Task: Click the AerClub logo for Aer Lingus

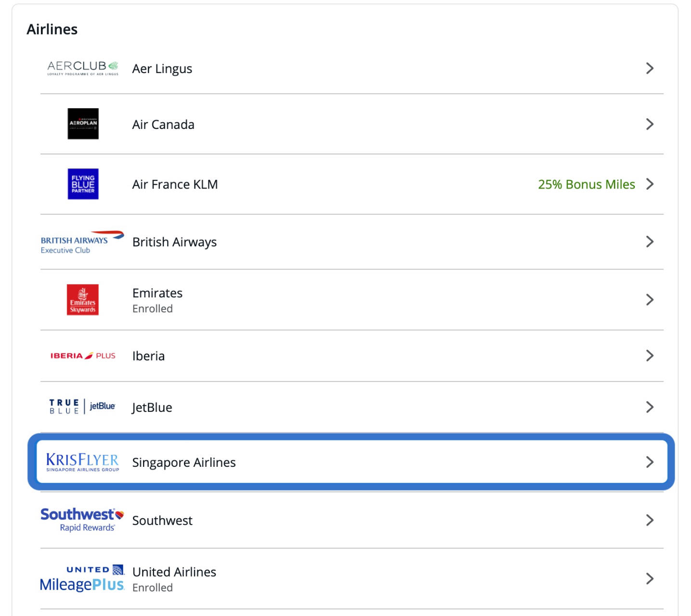Action: coord(83,68)
